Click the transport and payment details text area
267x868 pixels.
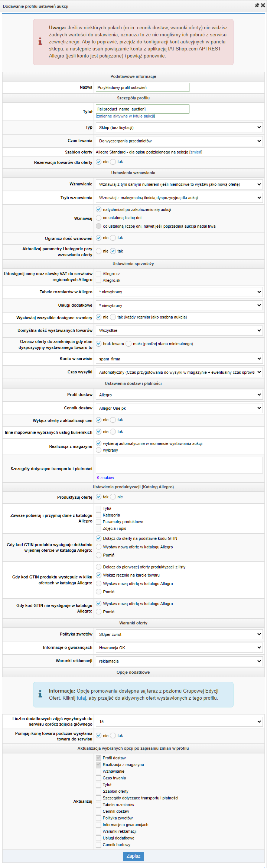(179, 465)
